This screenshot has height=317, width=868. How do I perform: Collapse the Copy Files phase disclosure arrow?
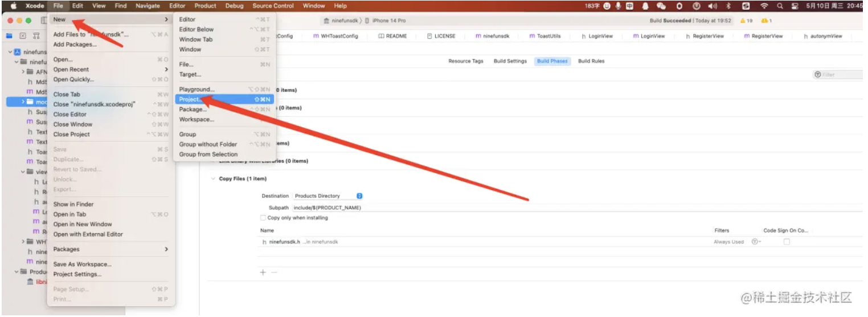212,178
